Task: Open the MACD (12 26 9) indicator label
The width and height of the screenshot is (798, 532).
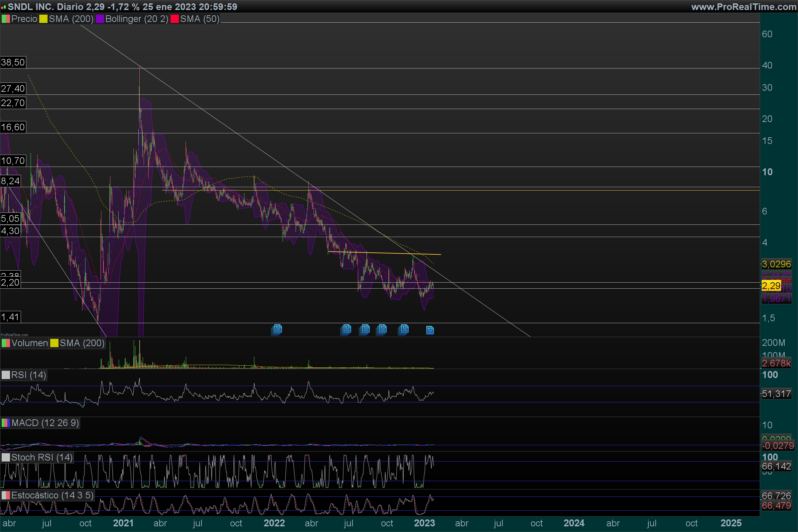Action: 45,423
